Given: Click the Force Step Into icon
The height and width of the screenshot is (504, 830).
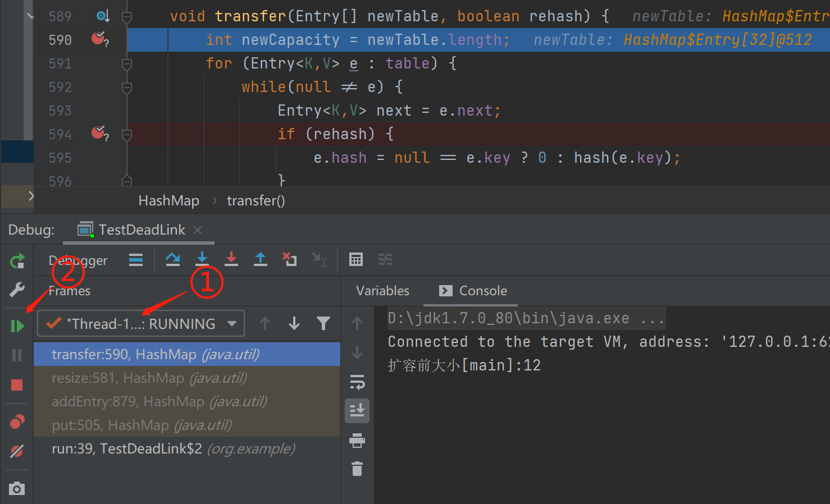Looking at the screenshot, I should (x=231, y=259).
